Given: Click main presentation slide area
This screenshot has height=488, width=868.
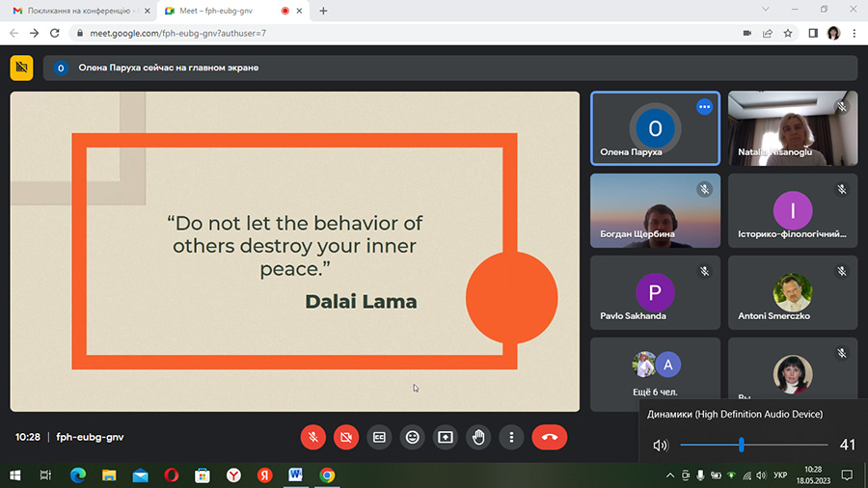Looking at the screenshot, I should pyautogui.click(x=294, y=251).
